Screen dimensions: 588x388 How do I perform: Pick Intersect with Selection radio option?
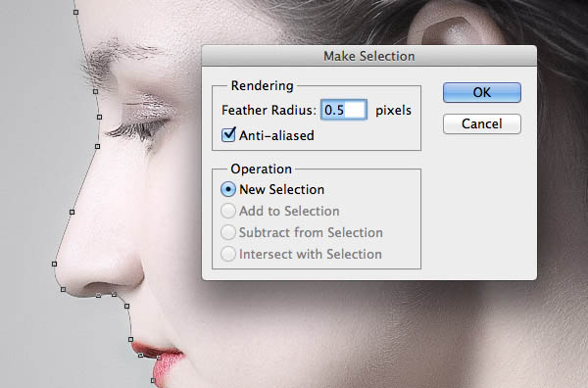[228, 254]
